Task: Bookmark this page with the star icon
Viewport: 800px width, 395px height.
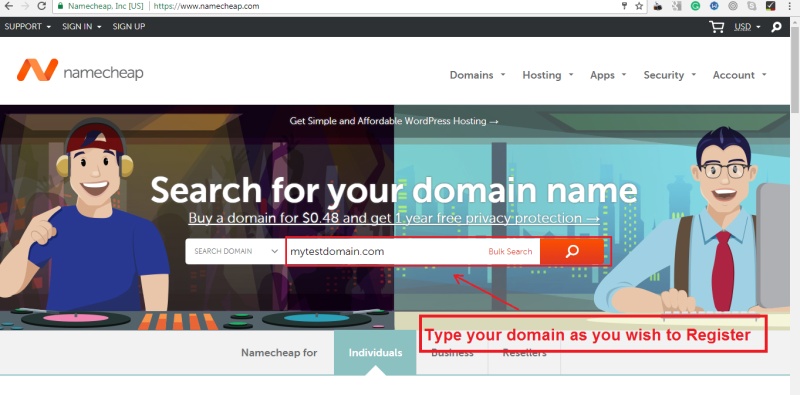Action: pyautogui.click(x=639, y=6)
